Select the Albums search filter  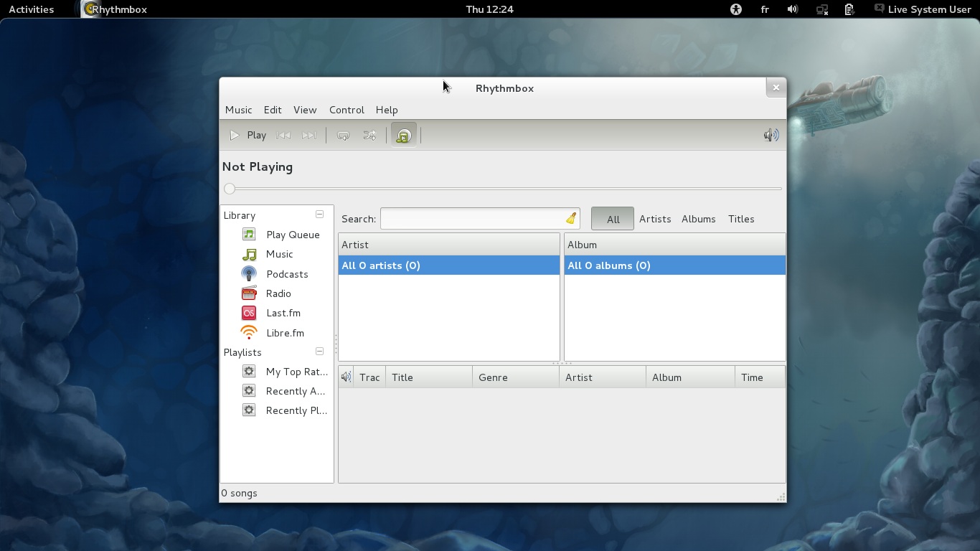coord(699,219)
